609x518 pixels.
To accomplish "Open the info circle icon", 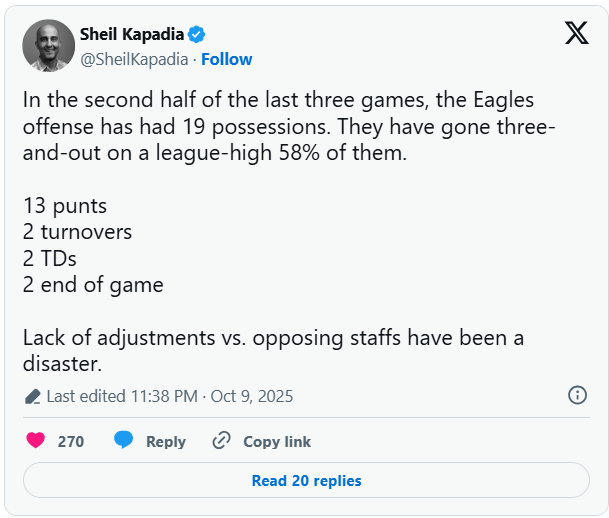I will pos(577,395).
